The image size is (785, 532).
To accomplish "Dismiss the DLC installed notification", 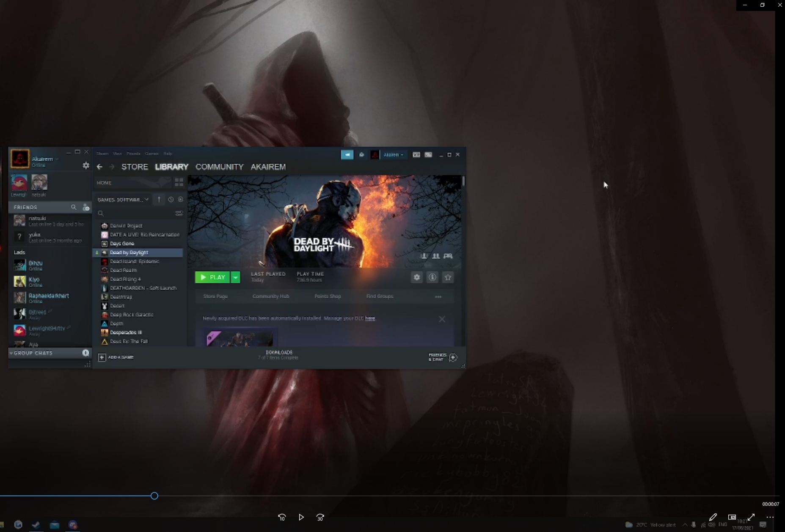I will [x=442, y=319].
